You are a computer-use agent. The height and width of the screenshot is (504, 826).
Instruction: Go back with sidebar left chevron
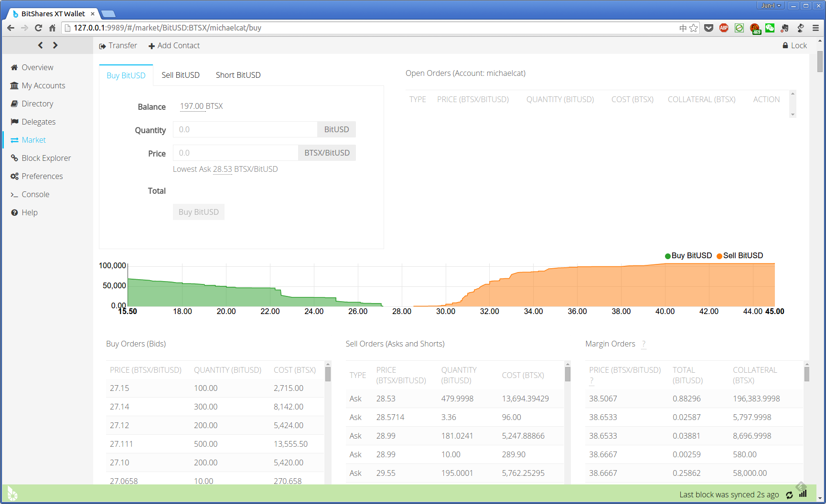[x=41, y=45]
